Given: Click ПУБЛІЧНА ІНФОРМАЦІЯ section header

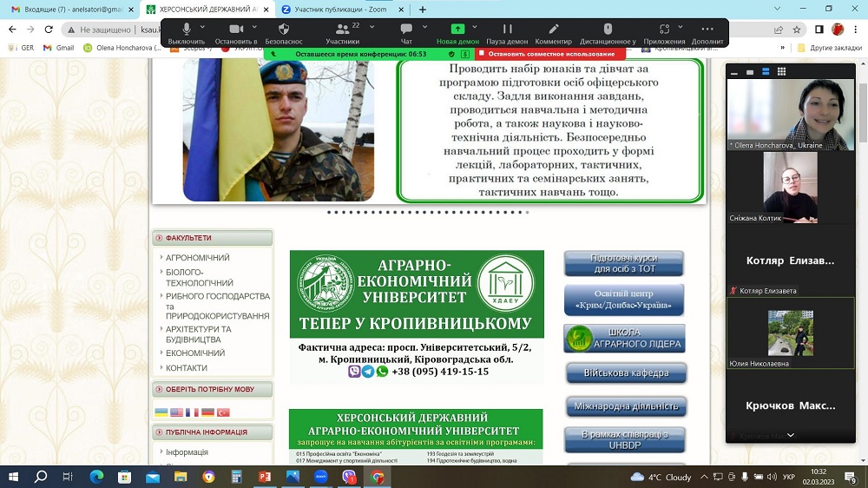Looking at the screenshot, I should click(213, 432).
